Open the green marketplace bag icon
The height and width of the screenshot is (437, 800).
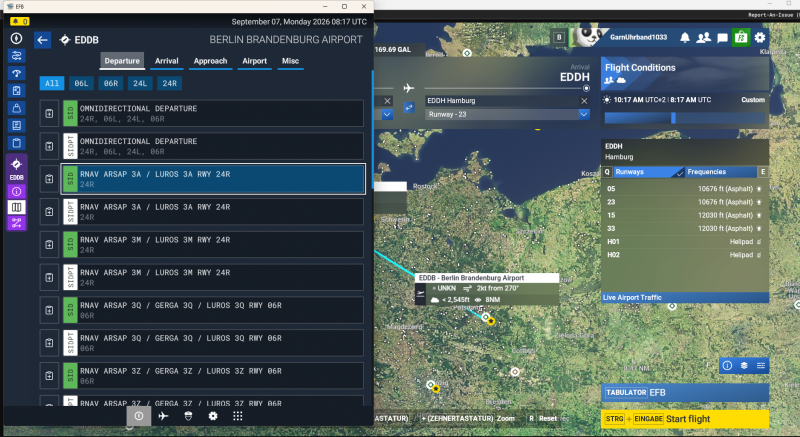pos(741,37)
